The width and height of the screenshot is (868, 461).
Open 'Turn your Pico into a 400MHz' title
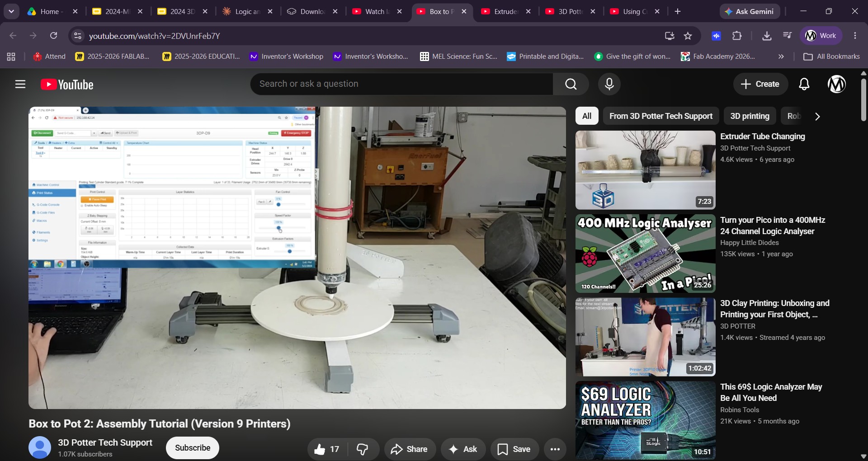coord(773,226)
